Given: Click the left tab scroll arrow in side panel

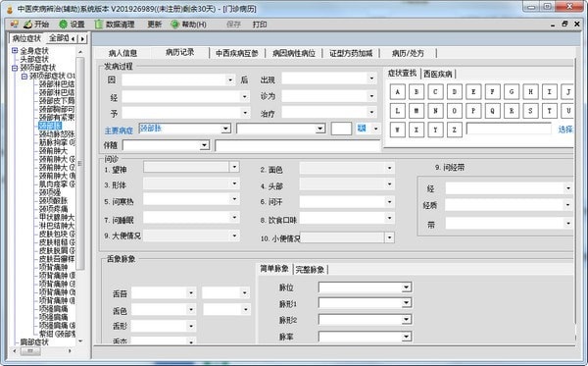Looking at the screenshot, I should [73, 38].
